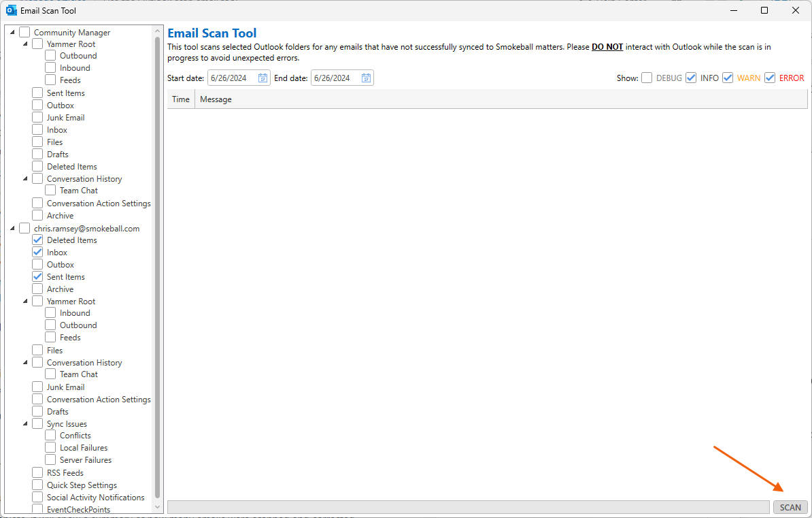Collapse Conversation History under Community Manager
812x518 pixels.
(x=25, y=179)
